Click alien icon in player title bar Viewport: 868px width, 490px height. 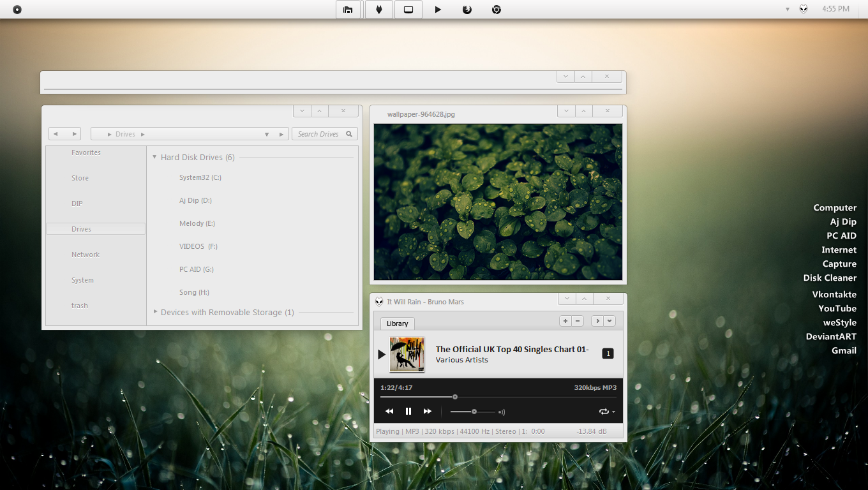(x=379, y=302)
